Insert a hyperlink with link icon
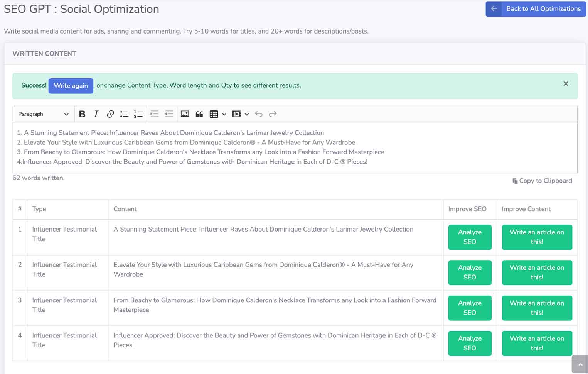Screen dimensions: 588x374 (110, 114)
